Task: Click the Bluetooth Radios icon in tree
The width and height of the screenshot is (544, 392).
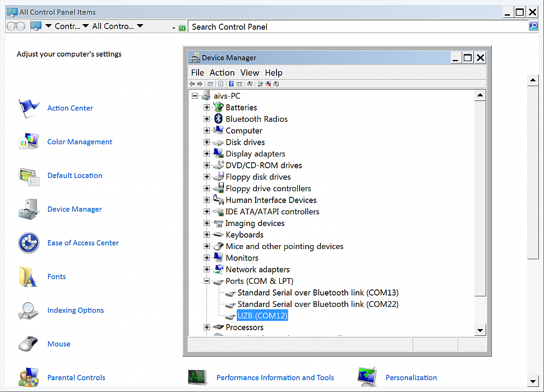Action: coord(218,119)
